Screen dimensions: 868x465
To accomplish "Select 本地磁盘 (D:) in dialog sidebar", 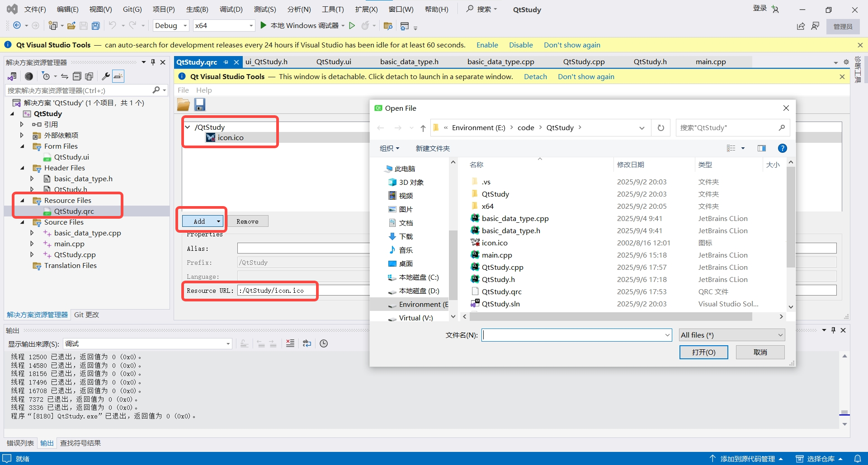I will coord(419,291).
